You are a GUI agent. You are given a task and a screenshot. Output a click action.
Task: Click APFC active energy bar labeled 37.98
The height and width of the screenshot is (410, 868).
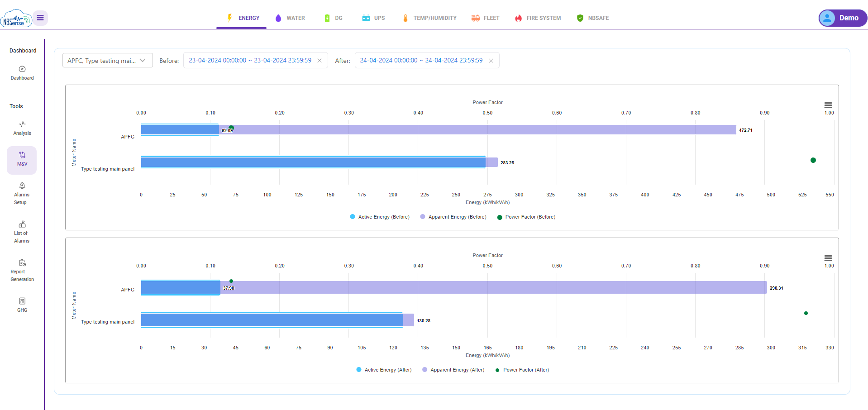tap(181, 287)
